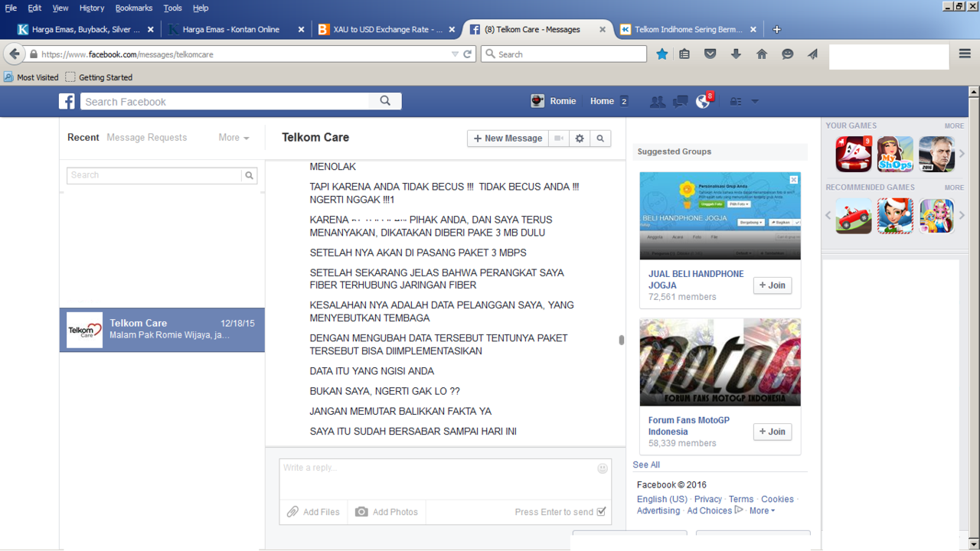Open Facebook notifications globe icon
Viewport: 980px width, 551px height.
coord(703,102)
